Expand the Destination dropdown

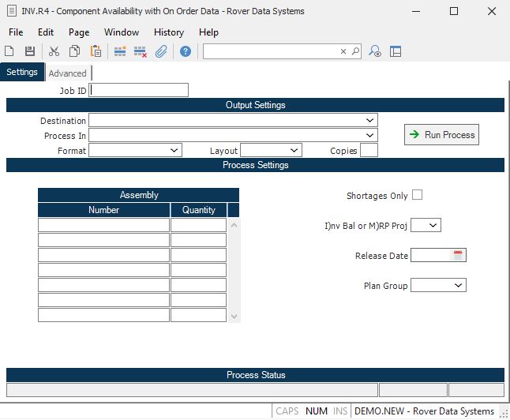pyautogui.click(x=370, y=120)
